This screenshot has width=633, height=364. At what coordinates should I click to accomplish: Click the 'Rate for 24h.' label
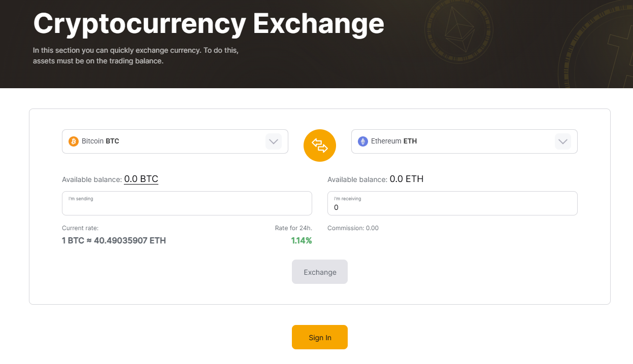coord(293,228)
